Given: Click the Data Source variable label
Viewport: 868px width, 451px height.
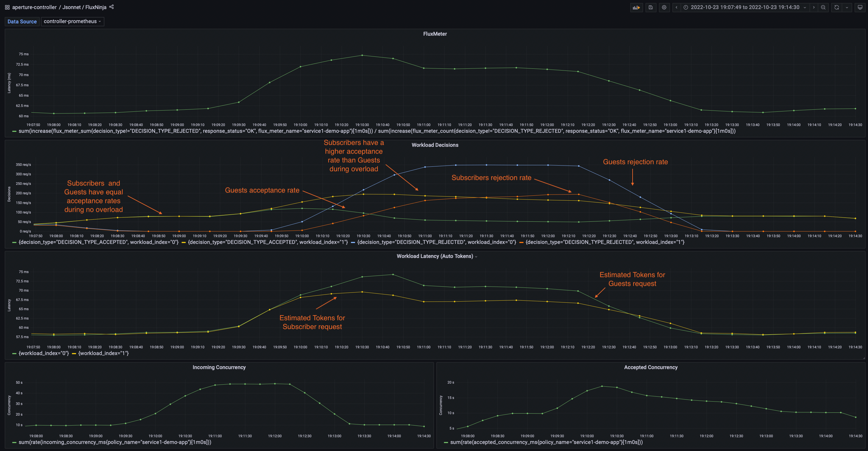Looking at the screenshot, I should click(22, 22).
